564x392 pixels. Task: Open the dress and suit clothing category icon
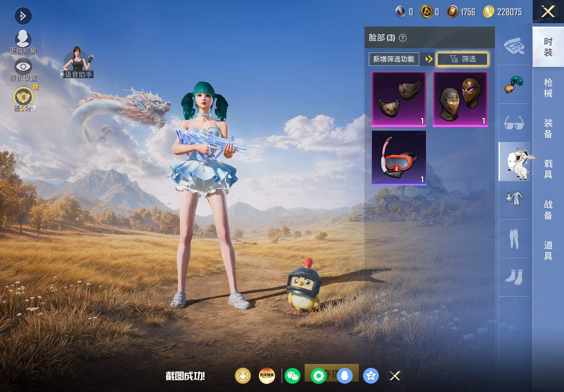pos(514,198)
